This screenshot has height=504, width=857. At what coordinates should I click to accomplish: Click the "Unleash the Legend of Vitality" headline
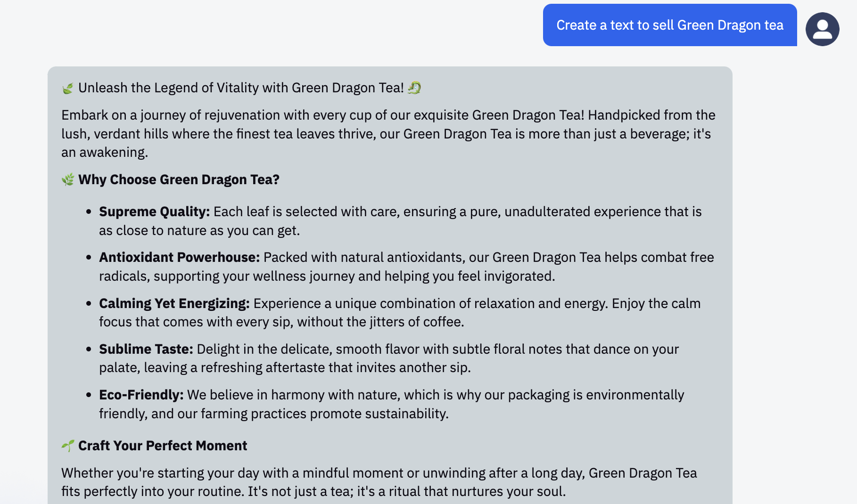coord(240,88)
